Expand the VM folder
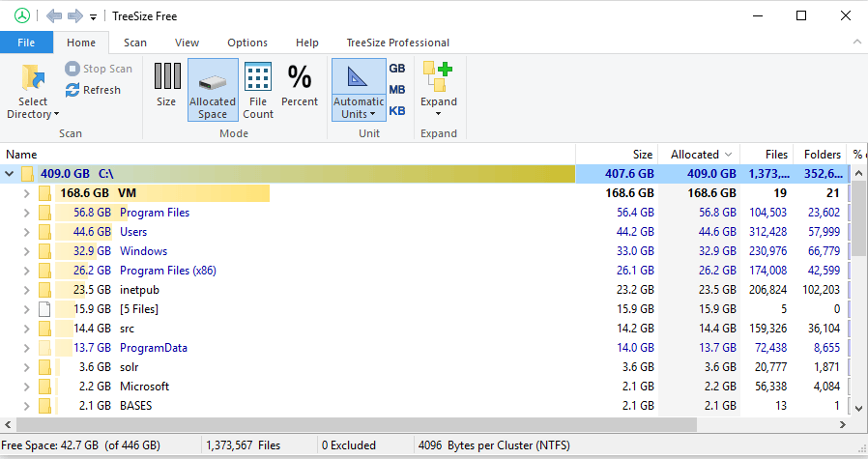 click(x=26, y=193)
